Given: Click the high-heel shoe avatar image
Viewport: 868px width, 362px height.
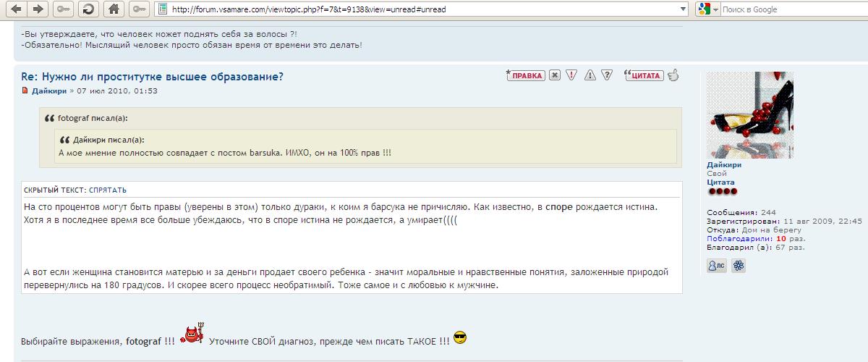Looking at the screenshot, I should pyautogui.click(x=749, y=115).
